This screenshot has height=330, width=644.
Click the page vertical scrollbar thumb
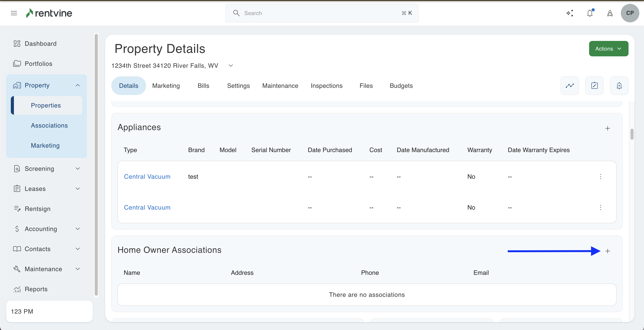click(632, 134)
